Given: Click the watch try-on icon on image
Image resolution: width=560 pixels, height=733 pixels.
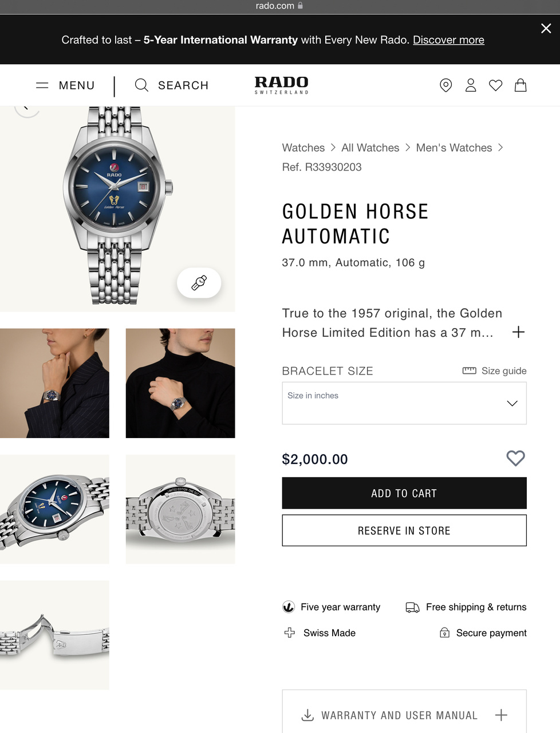Looking at the screenshot, I should pos(199,283).
